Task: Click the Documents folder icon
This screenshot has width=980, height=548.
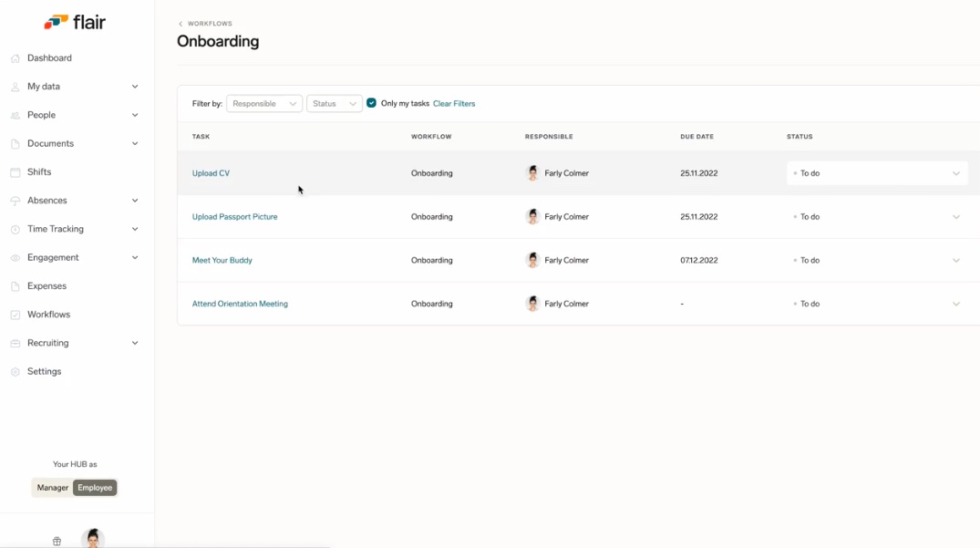Action: (x=15, y=144)
